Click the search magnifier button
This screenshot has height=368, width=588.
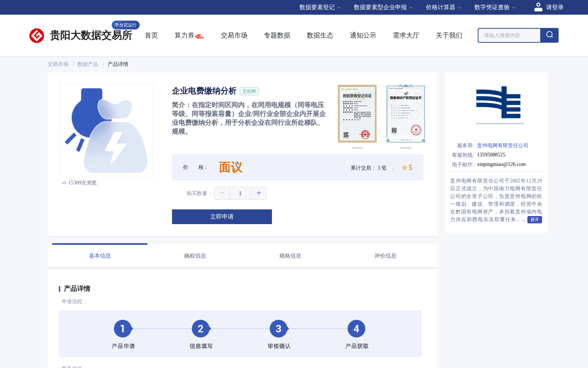549,35
